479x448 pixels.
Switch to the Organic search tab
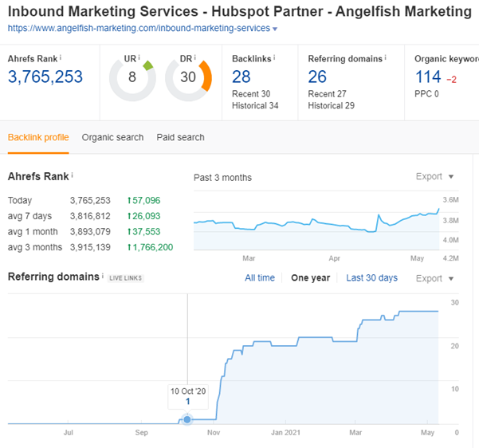coord(112,138)
